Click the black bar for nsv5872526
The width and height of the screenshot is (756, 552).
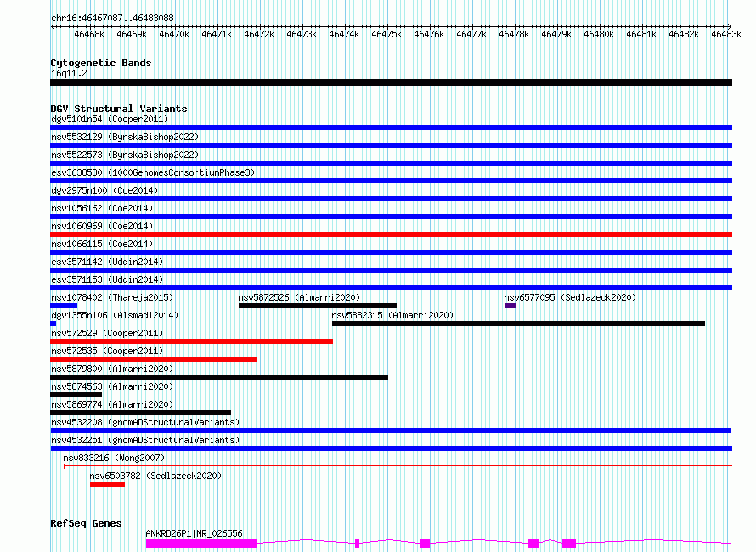318,306
